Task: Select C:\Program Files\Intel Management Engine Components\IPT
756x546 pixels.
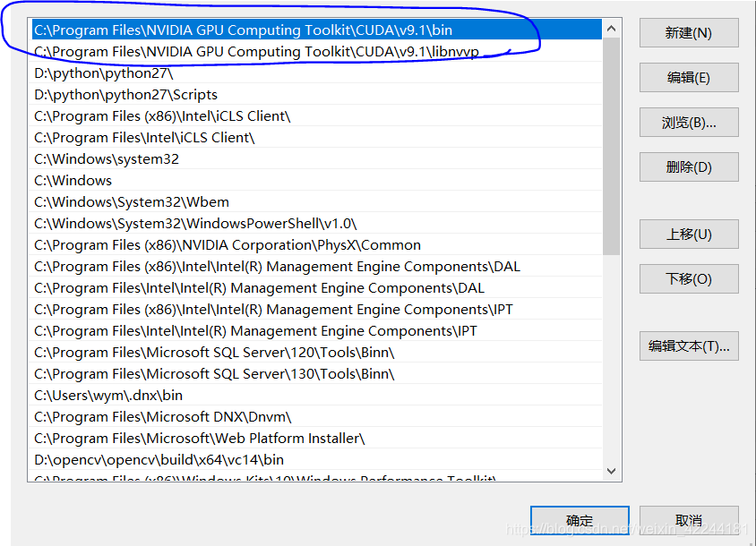Action: coord(317,330)
